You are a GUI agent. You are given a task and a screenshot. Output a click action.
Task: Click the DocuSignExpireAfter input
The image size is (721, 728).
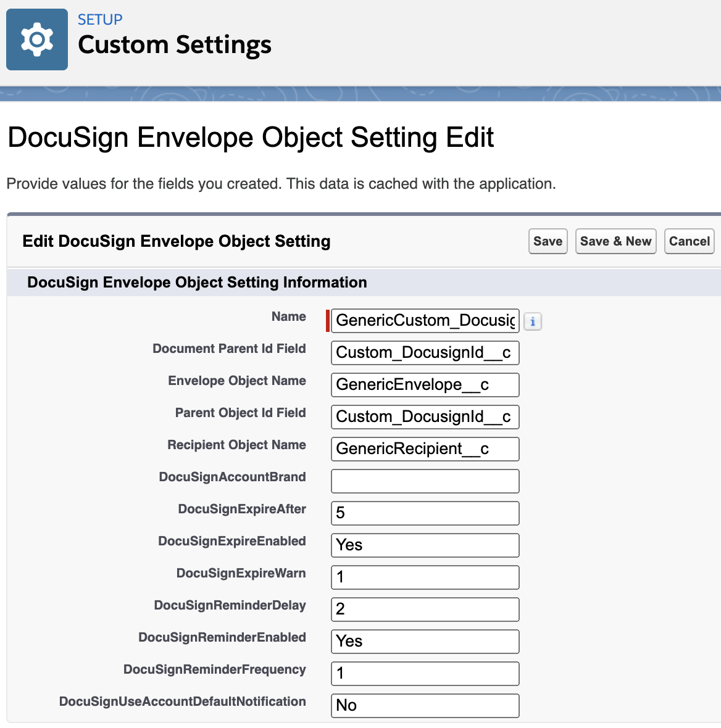coord(425,513)
